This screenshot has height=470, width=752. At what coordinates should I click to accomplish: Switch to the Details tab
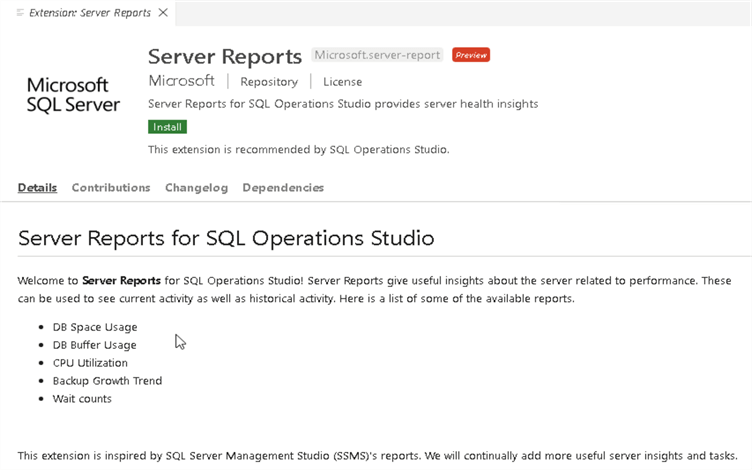[x=37, y=188]
